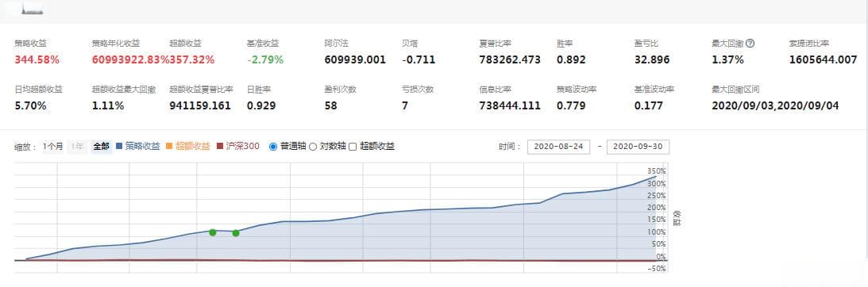868x287 pixels.
Task: Set zoom range to 1个月
Action: (53, 147)
